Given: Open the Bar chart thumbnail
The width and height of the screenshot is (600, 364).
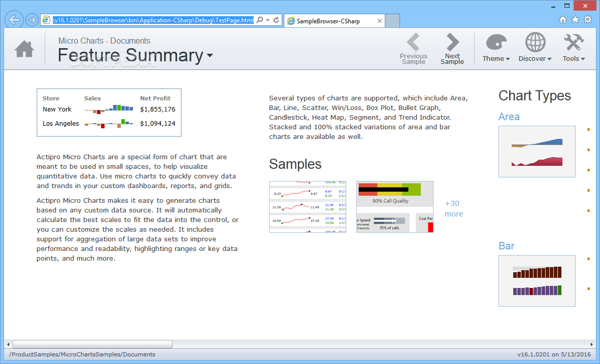Looking at the screenshot, I should 537,281.
